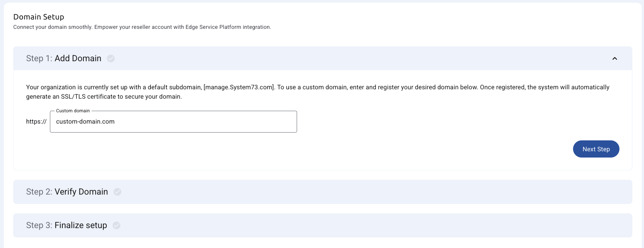Click the Step 1: Add Domain header title
This screenshot has height=248, width=644.
(x=64, y=58)
